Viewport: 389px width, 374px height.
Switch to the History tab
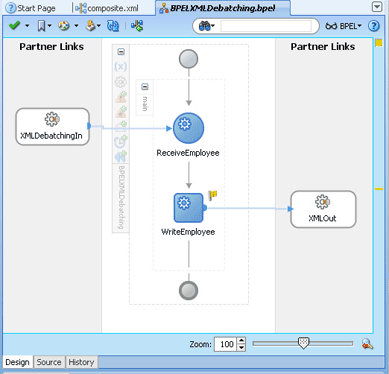(x=81, y=362)
